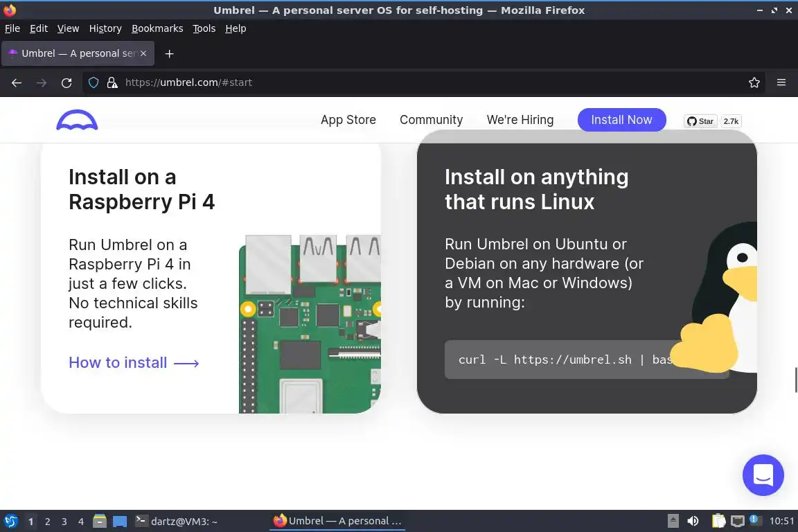The height and width of the screenshot is (532, 798).
Task: Open the file manager from the taskbar
Action: (x=100, y=522)
